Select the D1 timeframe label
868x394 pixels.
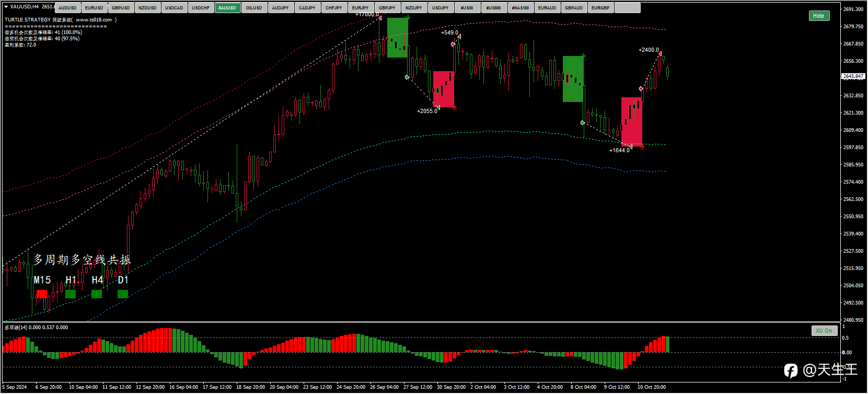tap(123, 280)
